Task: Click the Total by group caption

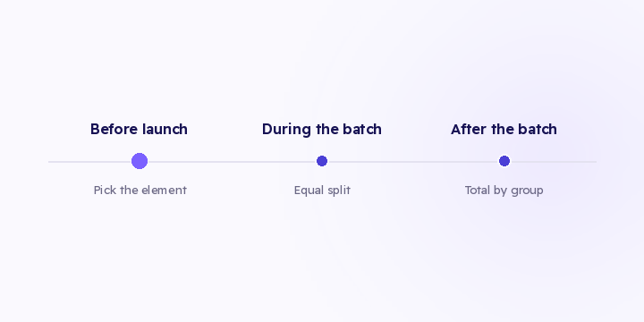Action: point(504,191)
